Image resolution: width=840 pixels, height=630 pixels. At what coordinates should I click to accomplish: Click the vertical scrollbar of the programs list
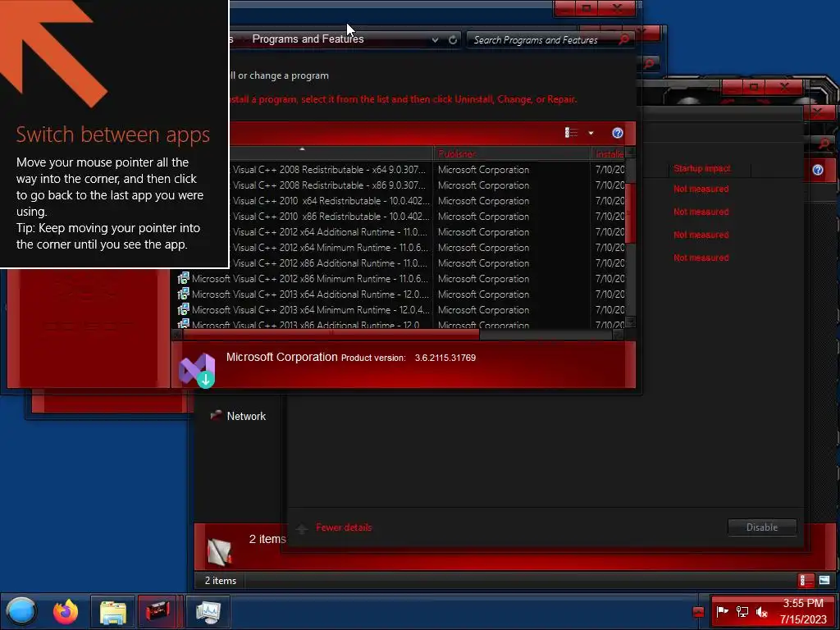point(631,212)
